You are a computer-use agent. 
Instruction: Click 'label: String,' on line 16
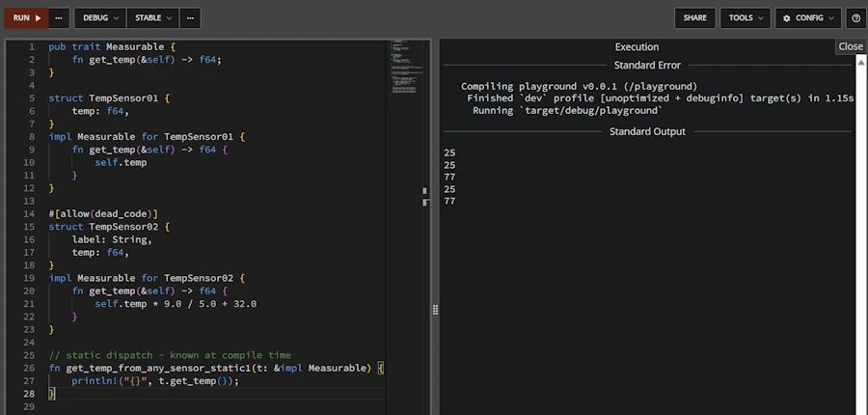click(112, 240)
